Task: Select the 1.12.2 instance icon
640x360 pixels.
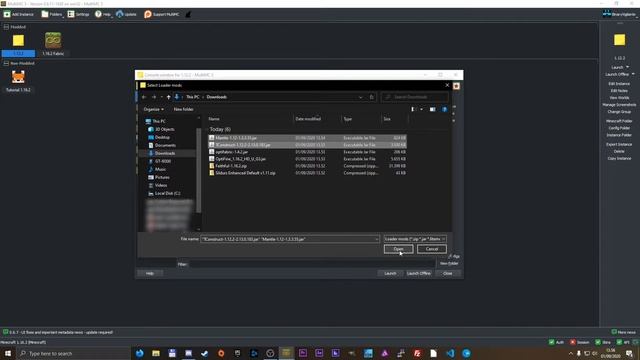Action: [x=18, y=40]
